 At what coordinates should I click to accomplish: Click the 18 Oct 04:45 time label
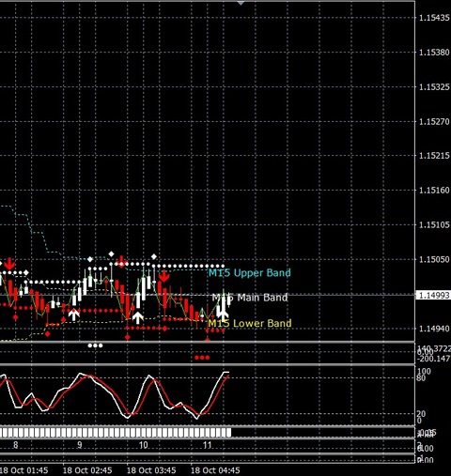[x=215, y=470]
